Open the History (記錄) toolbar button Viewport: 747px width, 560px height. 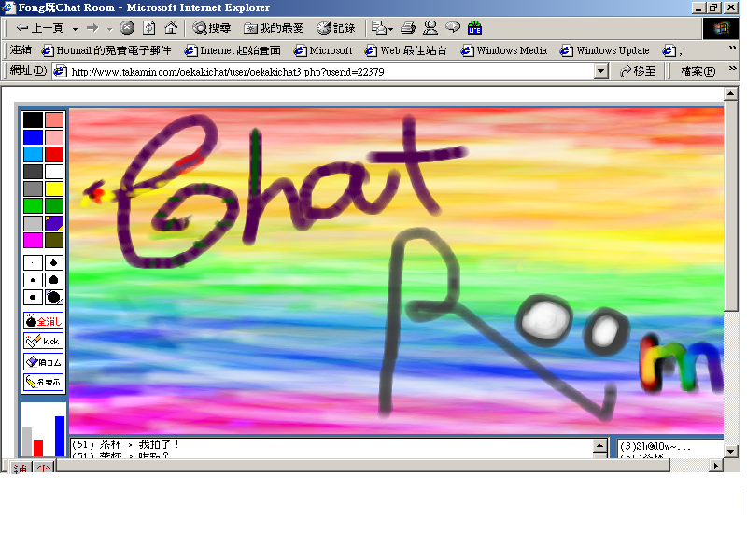click(336, 28)
